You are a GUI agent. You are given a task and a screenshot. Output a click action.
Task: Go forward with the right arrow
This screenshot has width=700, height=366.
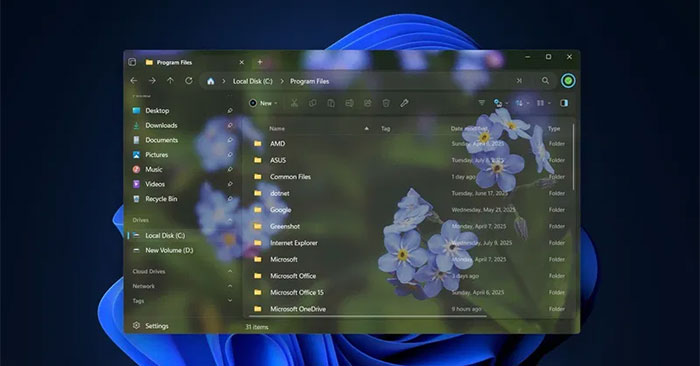(152, 81)
